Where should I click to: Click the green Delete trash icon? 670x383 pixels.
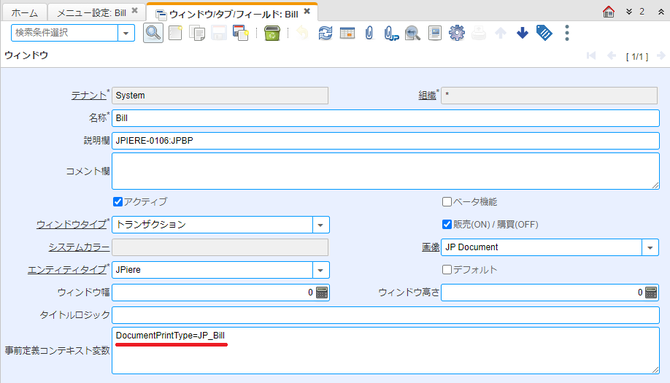pyautogui.click(x=272, y=33)
